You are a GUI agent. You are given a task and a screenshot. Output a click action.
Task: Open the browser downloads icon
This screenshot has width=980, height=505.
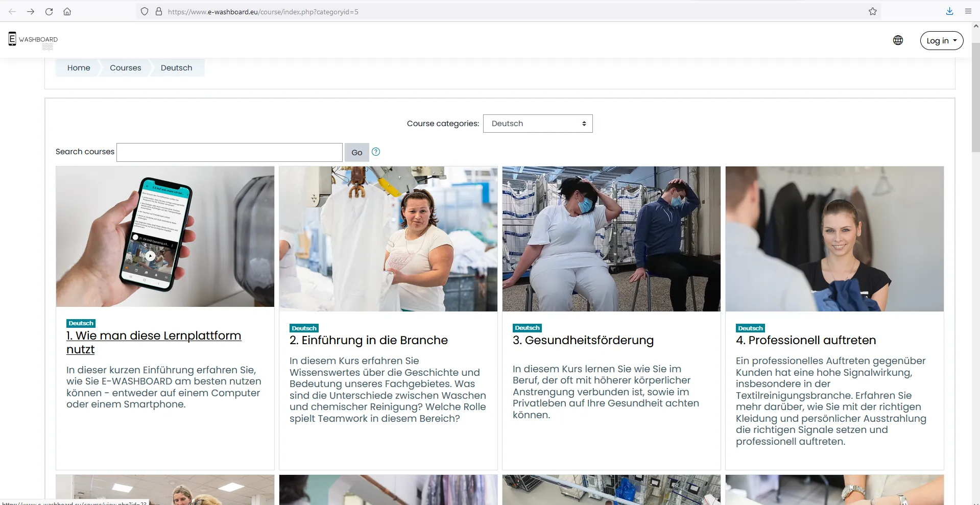(x=949, y=12)
